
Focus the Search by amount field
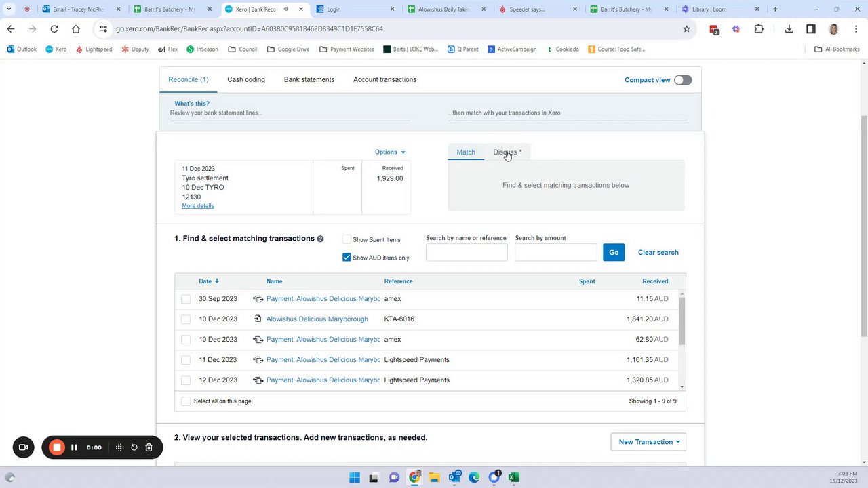click(x=556, y=253)
